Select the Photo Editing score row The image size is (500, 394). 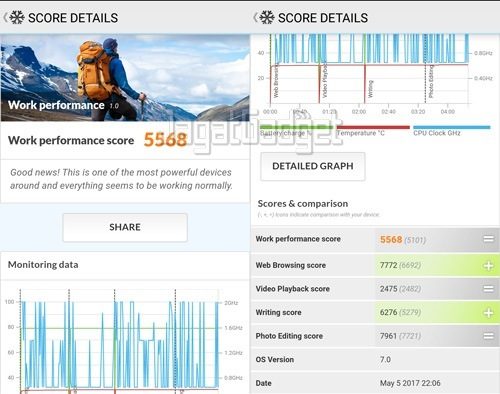coord(375,336)
